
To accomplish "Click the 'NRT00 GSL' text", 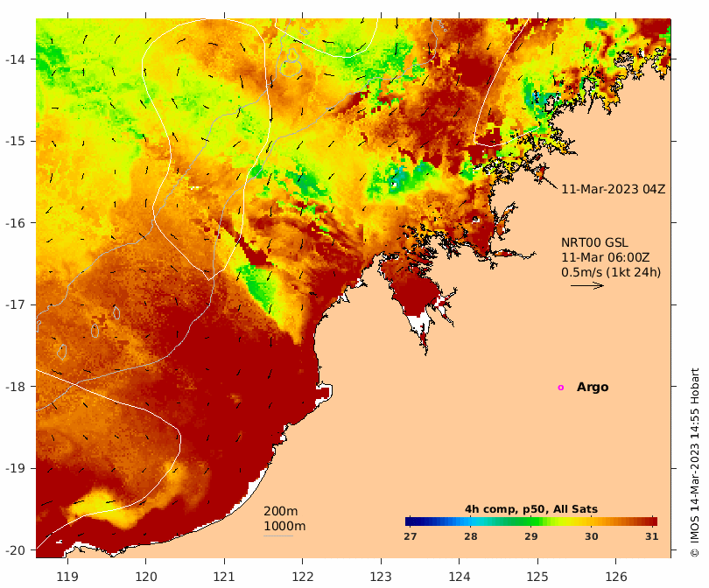I will point(594,242).
